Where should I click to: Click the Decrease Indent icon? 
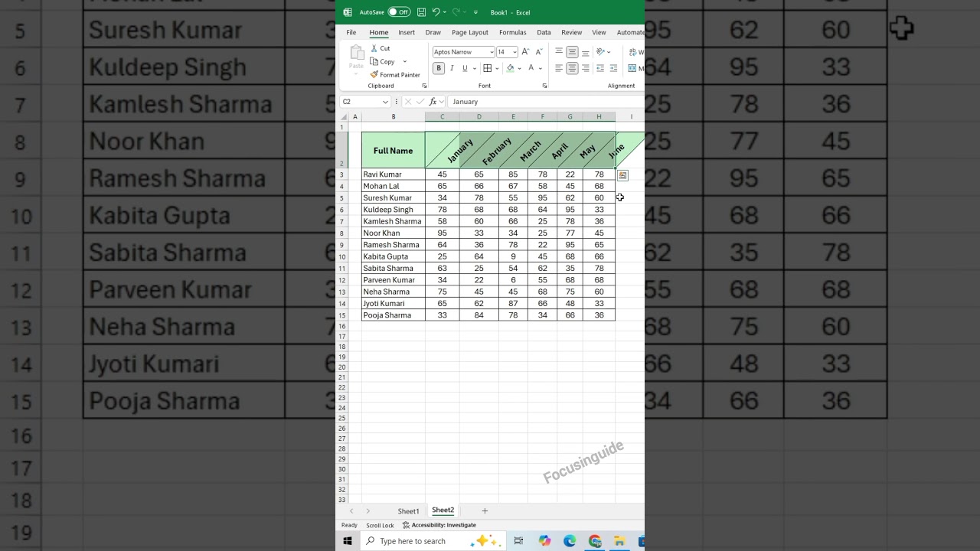click(x=600, y=68)
